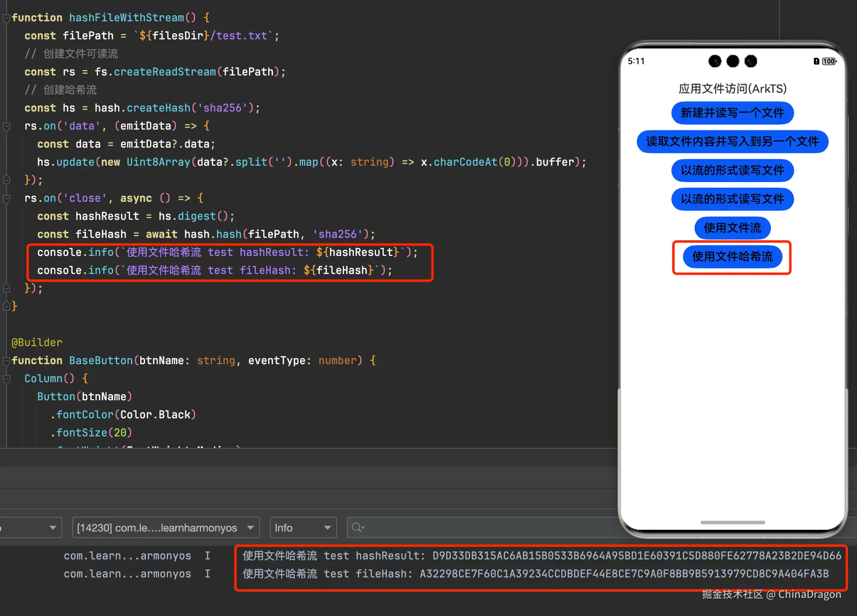
Task: Tap the 使用文件哈希流 button
Action: point(732,257)
